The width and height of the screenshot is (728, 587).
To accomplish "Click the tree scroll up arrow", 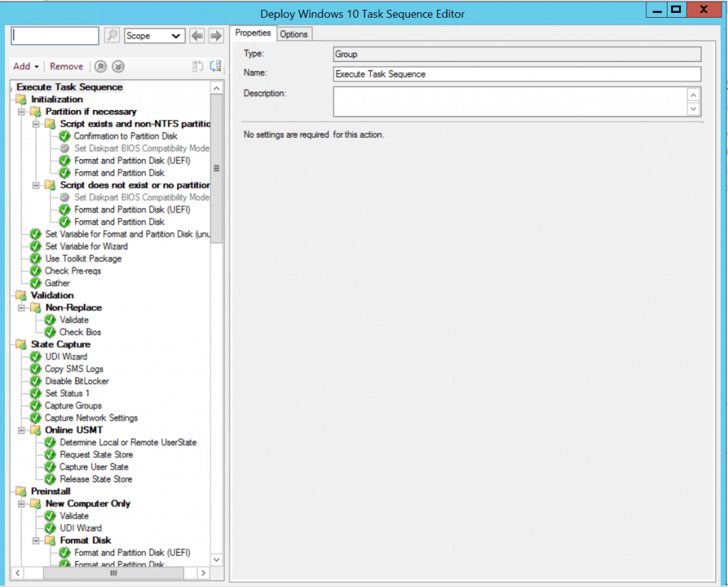I will point(216,88).
